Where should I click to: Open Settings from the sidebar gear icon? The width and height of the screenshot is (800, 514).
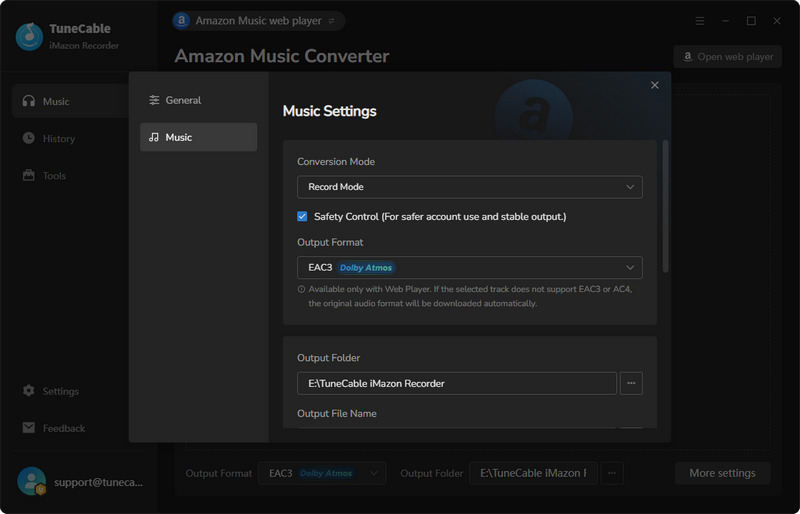tap(51, 391)
